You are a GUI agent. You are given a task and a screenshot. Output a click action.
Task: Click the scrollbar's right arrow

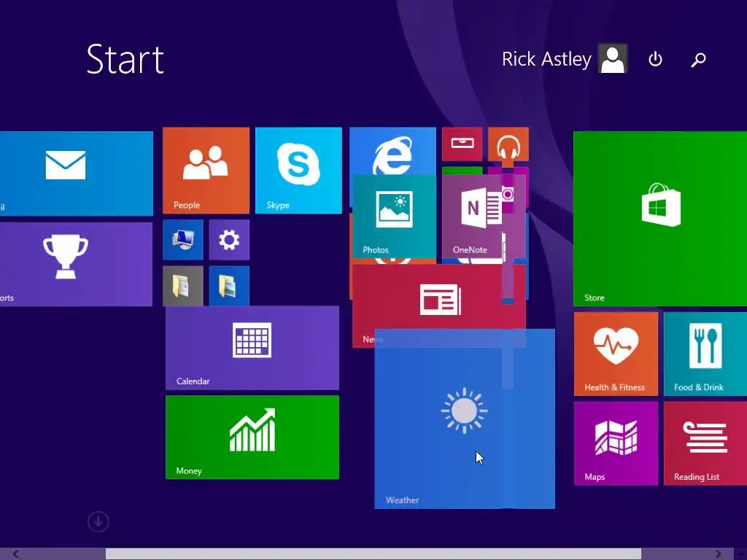pos(718,554)
